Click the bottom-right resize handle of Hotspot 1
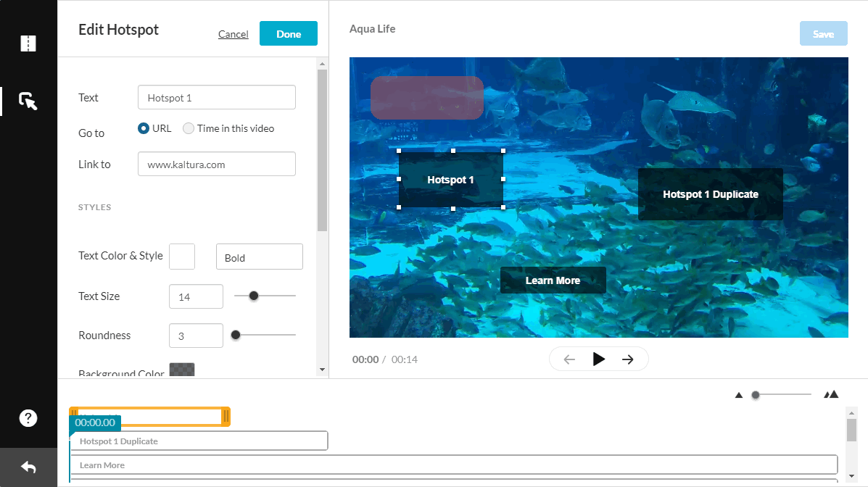 (503, 207)
